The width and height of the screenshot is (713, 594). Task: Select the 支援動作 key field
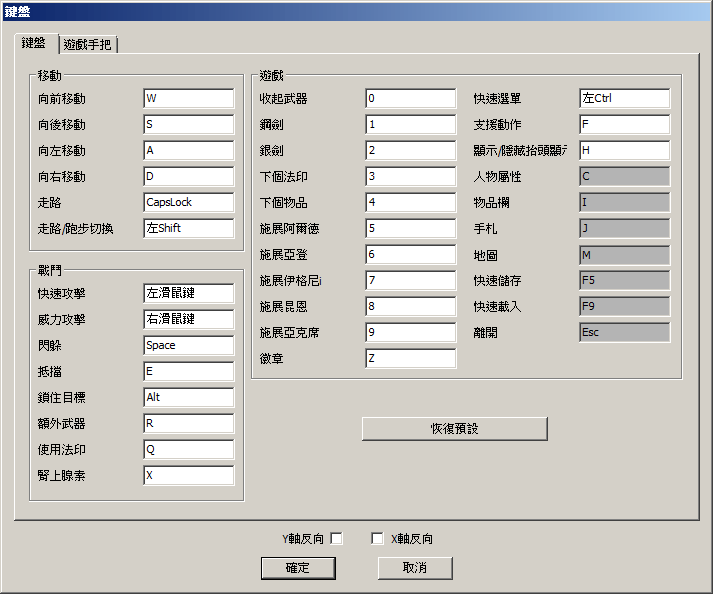[624, 125]
